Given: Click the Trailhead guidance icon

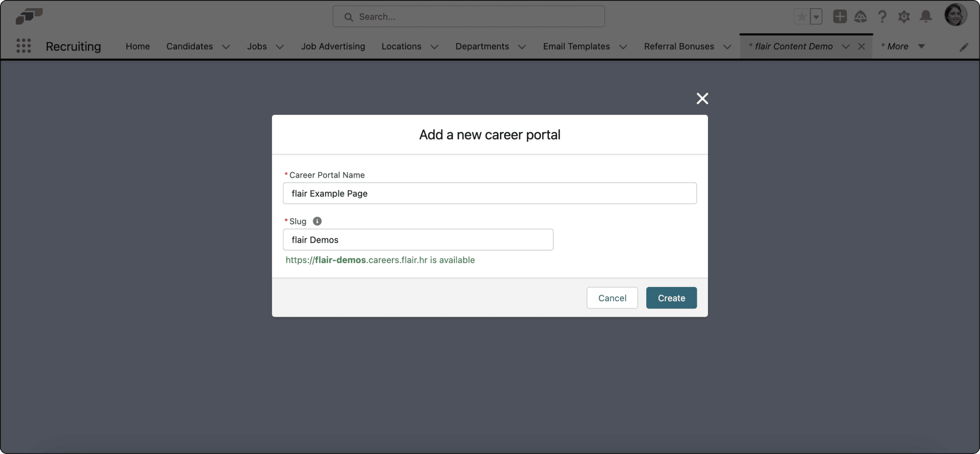Looking at the screenshot, I should pyautogui.click(x=861, y=17).
